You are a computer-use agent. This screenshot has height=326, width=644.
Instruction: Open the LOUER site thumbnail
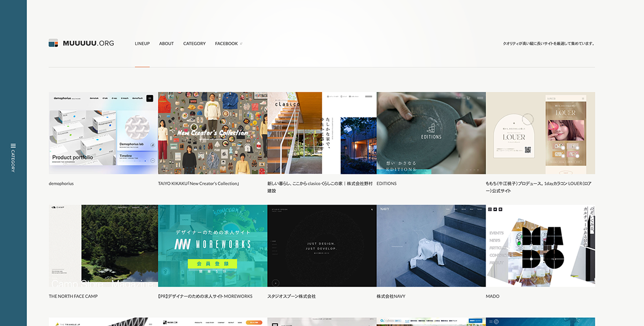click(540, 133)
